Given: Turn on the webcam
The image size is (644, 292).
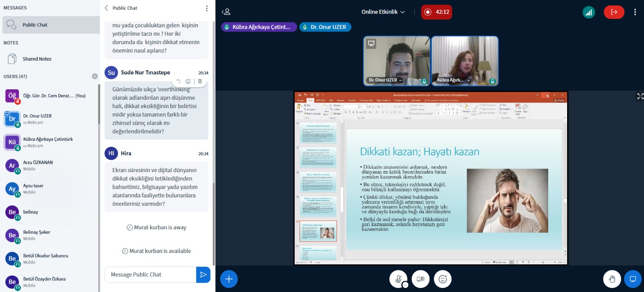Looking at the screenshot, I should coord(421,279).
